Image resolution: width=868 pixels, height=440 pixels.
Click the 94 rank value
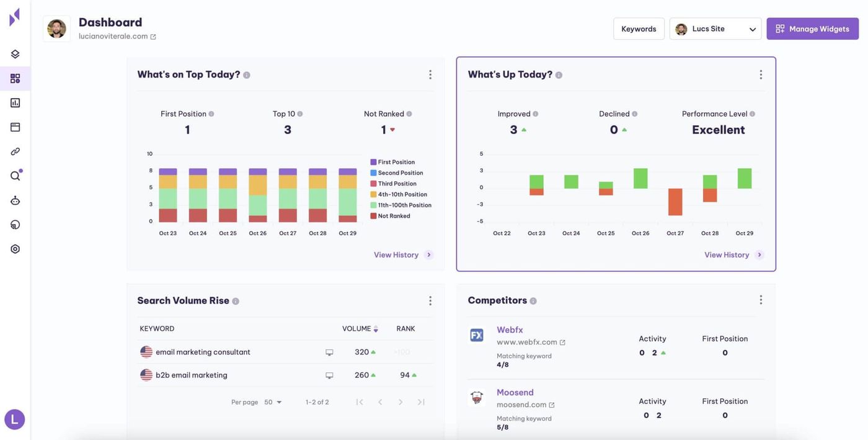405,375
